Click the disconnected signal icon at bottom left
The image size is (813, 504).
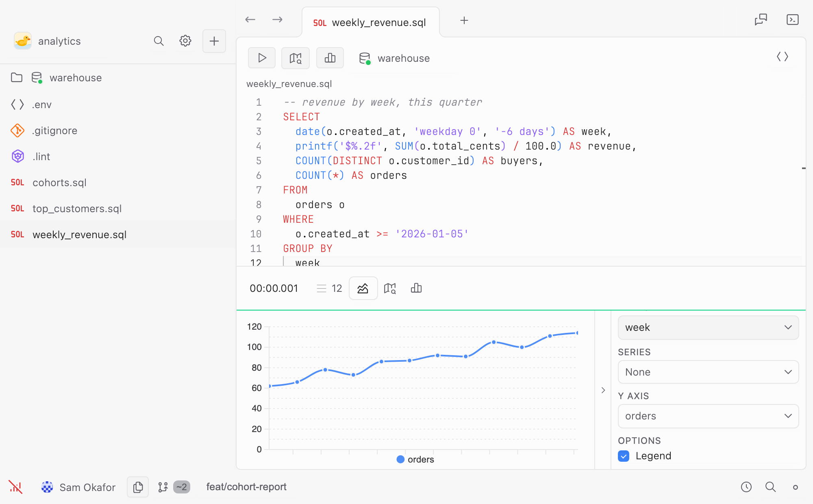(15, 487)
